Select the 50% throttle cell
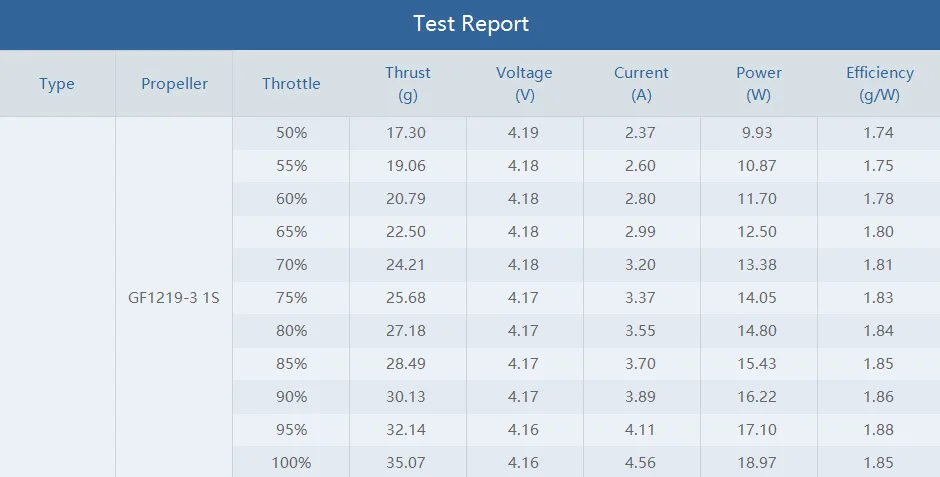940x477 pixels. (291, 133)
